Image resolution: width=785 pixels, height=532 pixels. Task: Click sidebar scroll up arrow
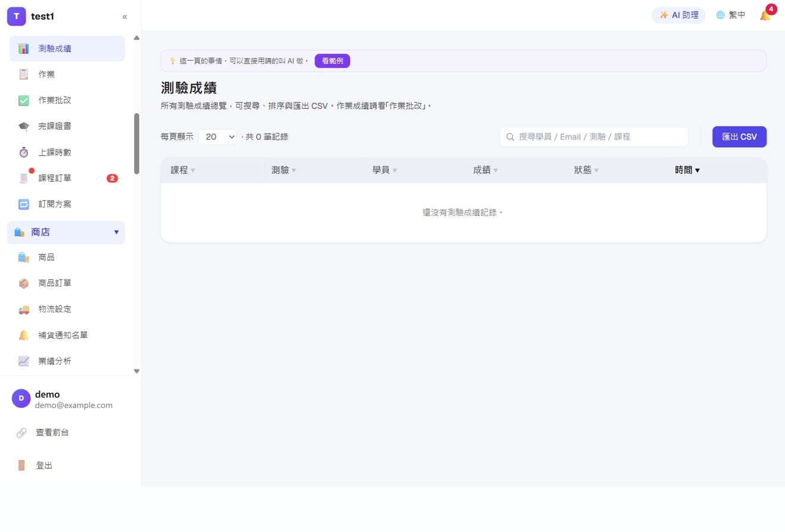[x=137, y=38]
